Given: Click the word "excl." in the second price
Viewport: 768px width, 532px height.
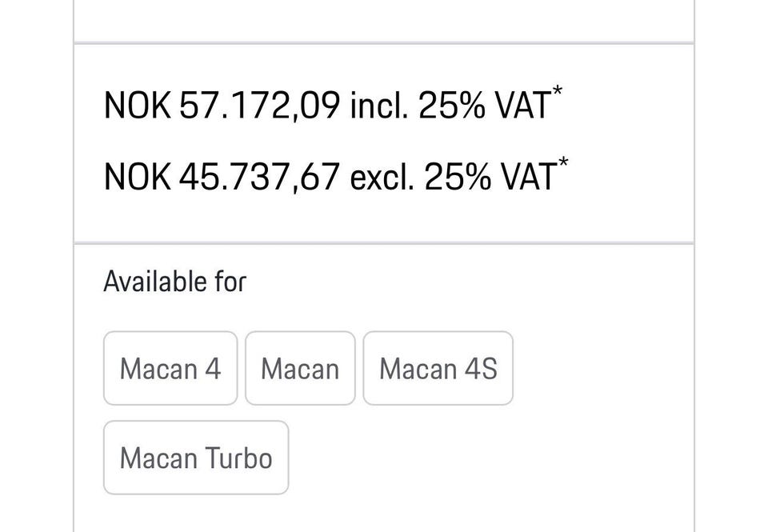Looking at the screenshot, I should (x=383, y=176).
